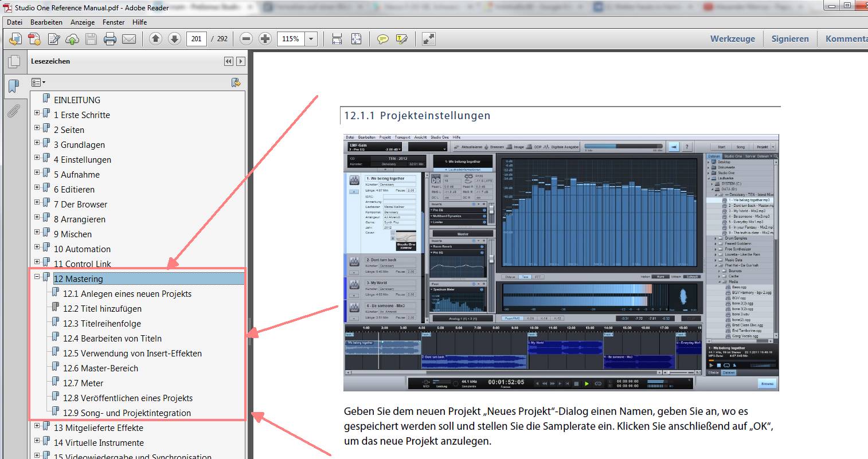Open the Bearbeiten menu
The width and height of the screenshot is (868, 459).
46,22
